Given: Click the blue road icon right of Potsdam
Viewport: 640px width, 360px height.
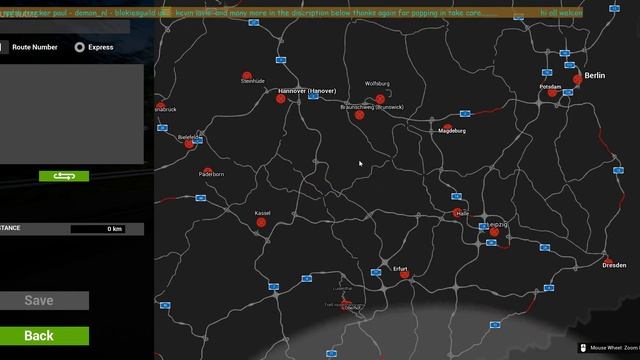Looking at the screenshot, I should [x=568, y=93].
